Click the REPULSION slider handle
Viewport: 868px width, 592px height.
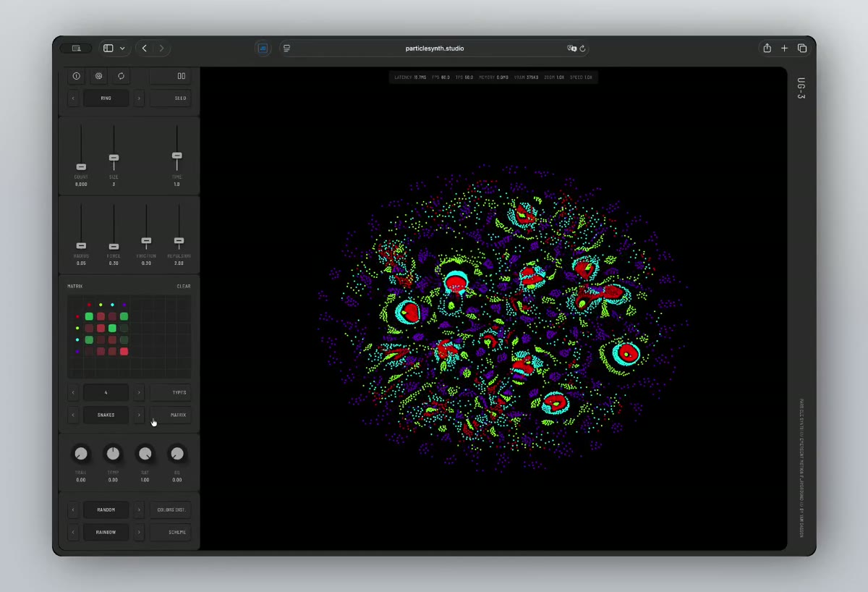(179, 240)
